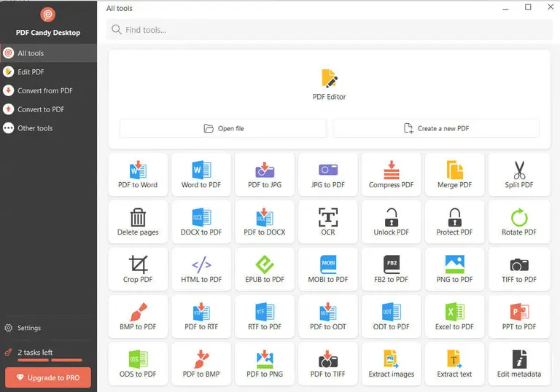Image resolution: width=560 pixels, height=392 pixels.
Task: Open the PDF to TIFF tool
Action: click(328, 364)
